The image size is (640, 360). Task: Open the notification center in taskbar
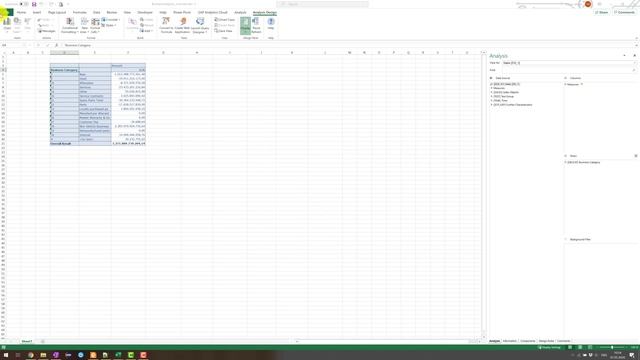coord(632,355)
